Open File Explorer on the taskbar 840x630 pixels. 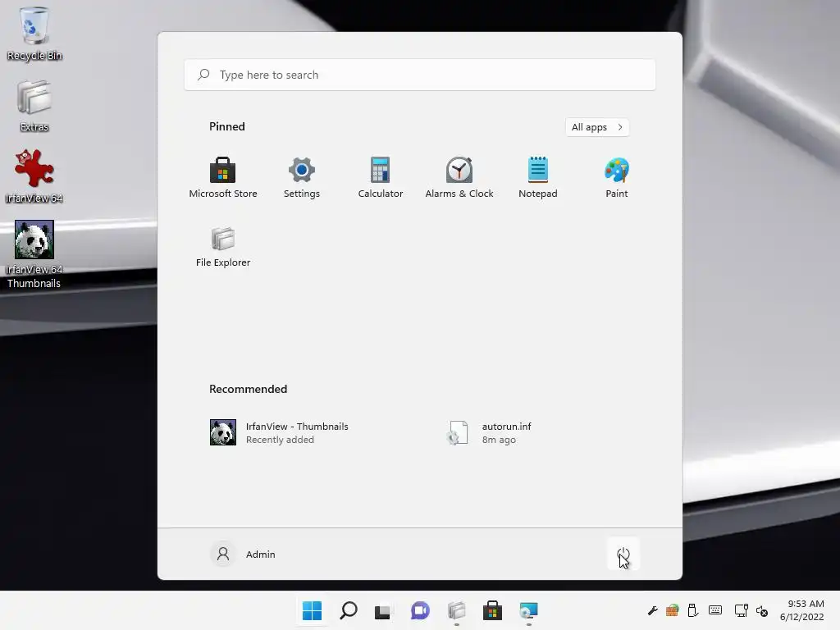pos(456,610)
